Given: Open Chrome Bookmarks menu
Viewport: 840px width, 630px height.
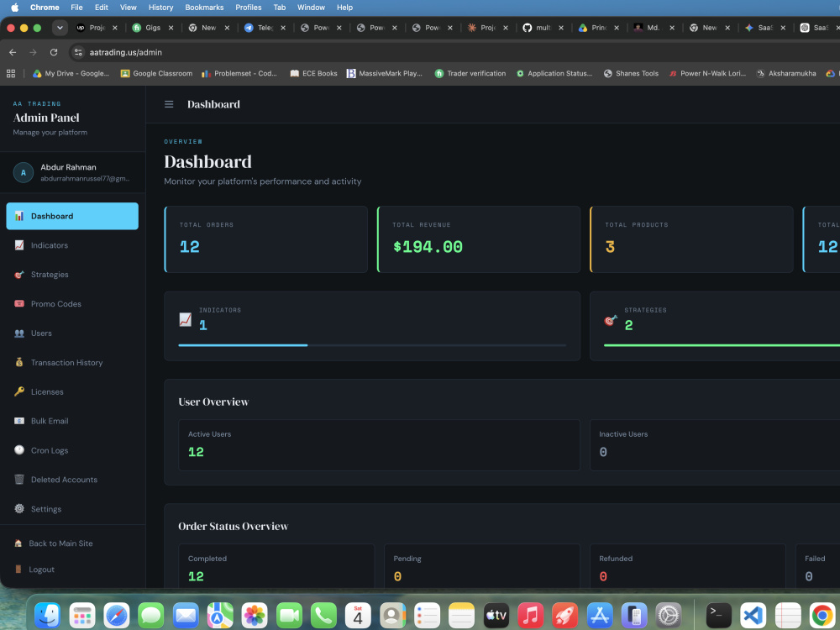Looking at the screenshot, I should point(204,8).
